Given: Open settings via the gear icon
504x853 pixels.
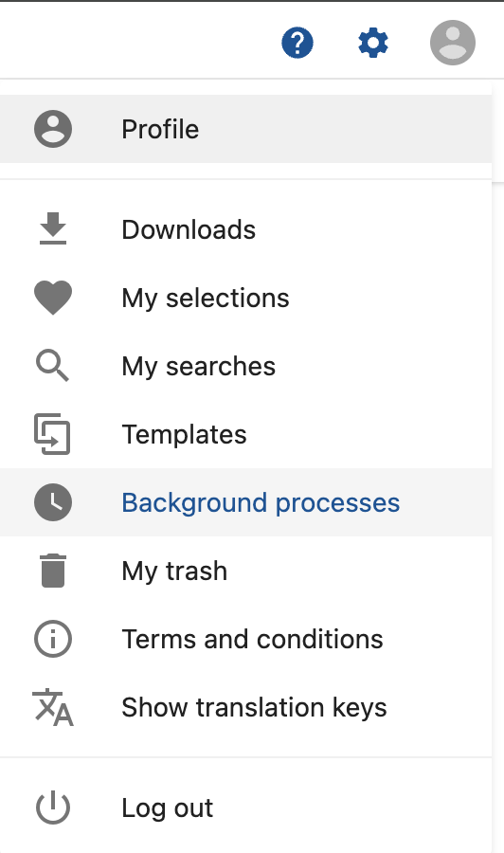Looking at the screenshot, I should coord(373,43).
